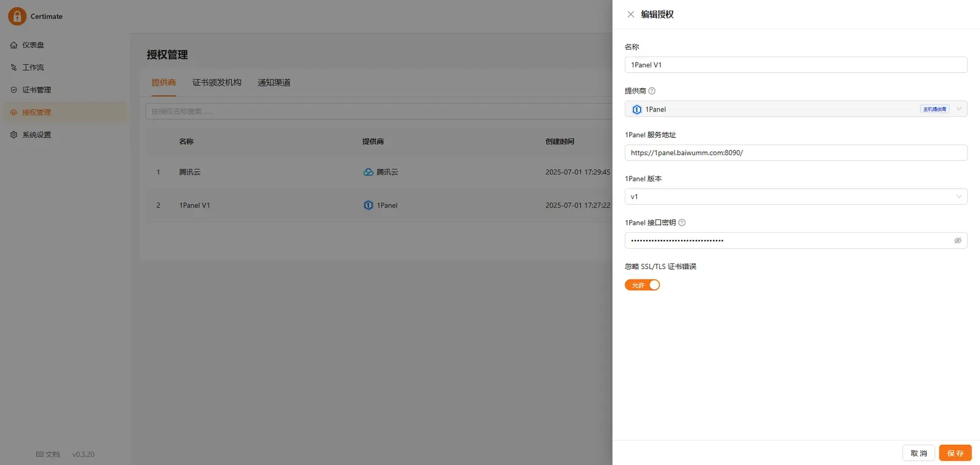Edit the 1Panel 服务地址 URL field
The image size is (980, 465).
click(796, 153)
